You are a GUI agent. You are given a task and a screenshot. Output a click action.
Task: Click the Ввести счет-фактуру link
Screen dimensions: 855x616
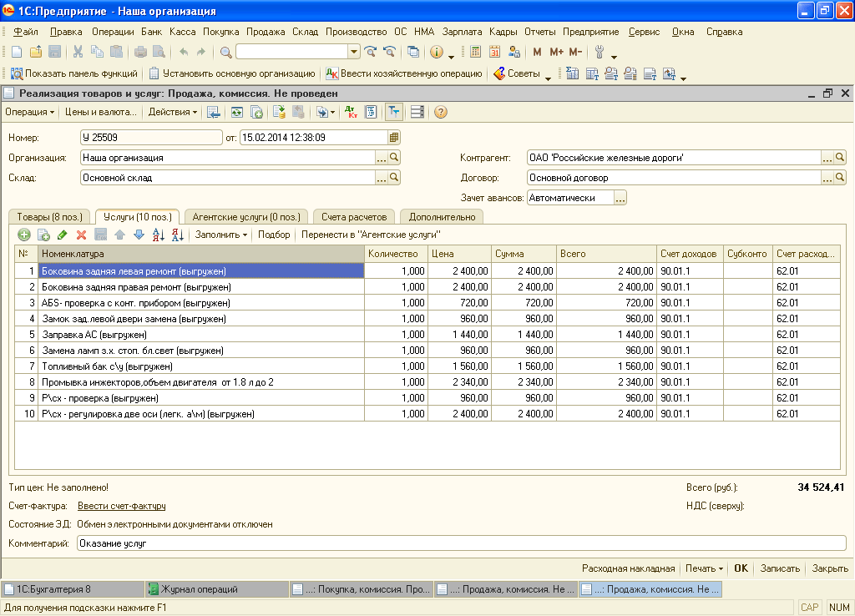121,506
